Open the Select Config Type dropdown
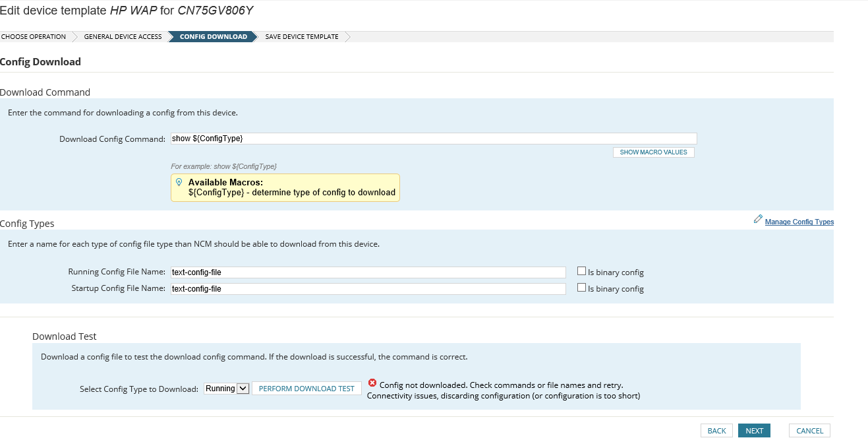 (x=226, y=389)
